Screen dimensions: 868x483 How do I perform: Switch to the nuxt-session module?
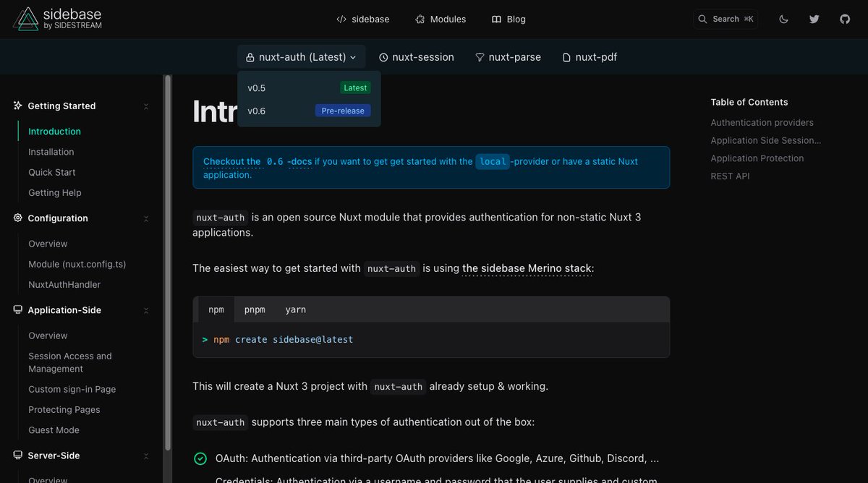(417, 57)
